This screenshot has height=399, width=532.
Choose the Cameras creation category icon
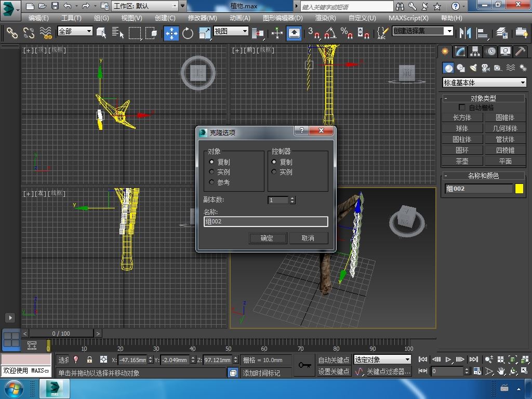[486, 68]
